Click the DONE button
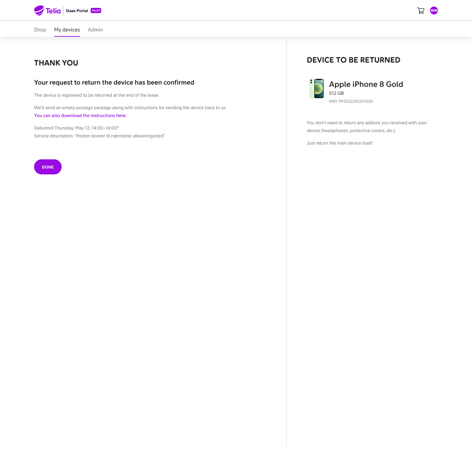The height and width of the screenshot is (476, 472). [48, 167]
